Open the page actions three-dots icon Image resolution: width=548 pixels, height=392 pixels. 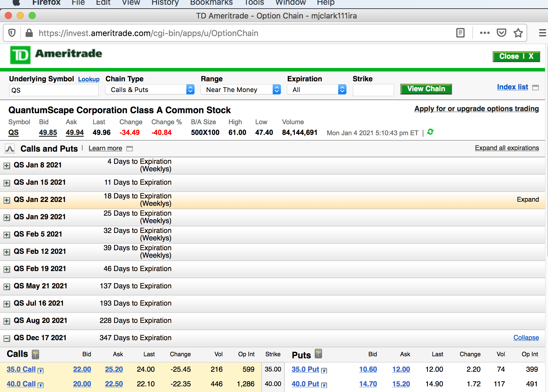(x=485, y=33)
